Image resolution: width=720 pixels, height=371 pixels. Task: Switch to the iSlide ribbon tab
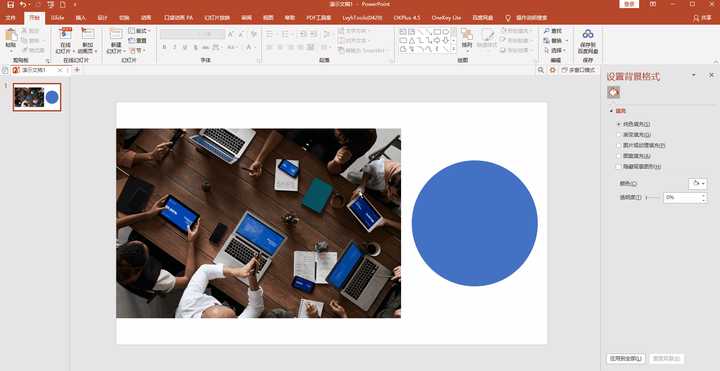point(57,18)
